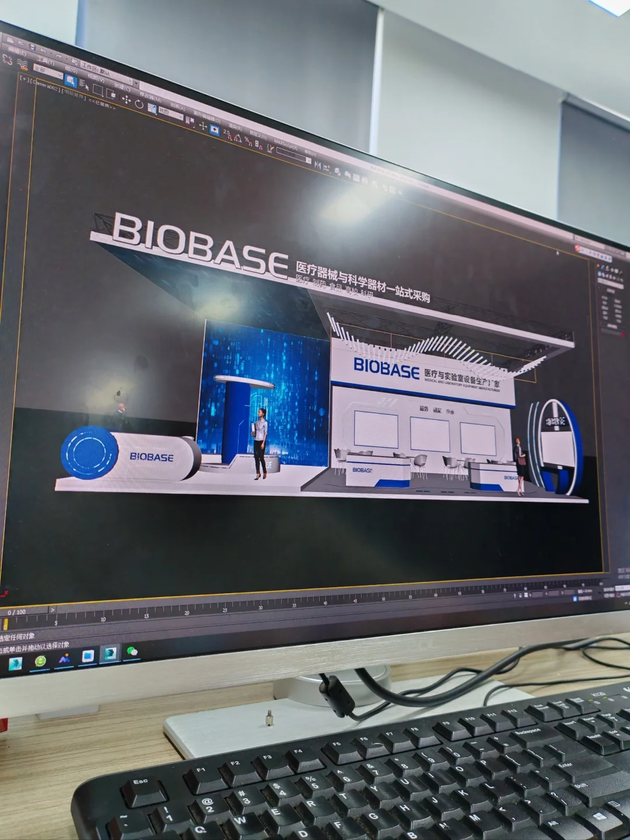Click the Open file folder icon
The image size is (630, 840).
[x=21, y=43]
